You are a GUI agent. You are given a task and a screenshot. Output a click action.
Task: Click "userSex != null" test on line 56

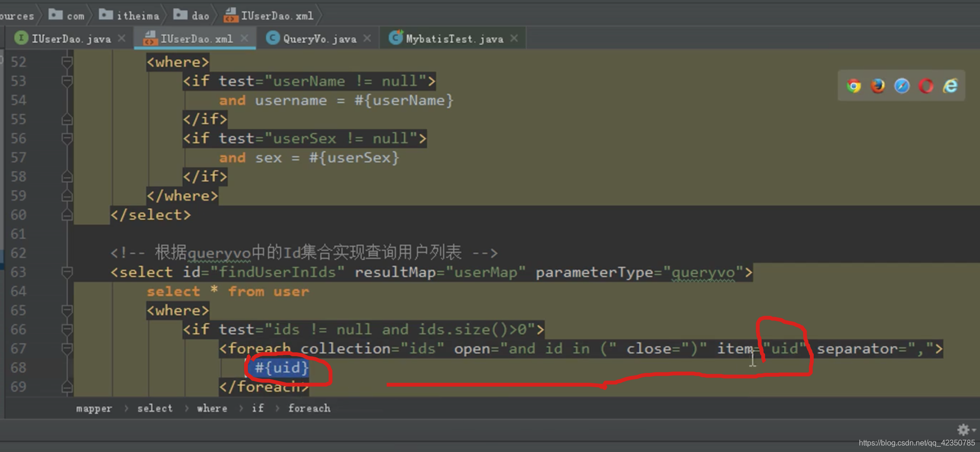[341, 138]
